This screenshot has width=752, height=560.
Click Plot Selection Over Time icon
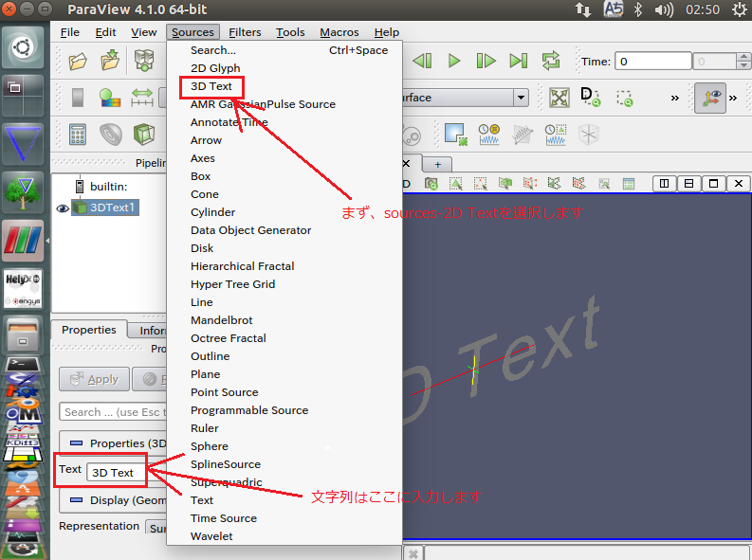tap(556, 135)
